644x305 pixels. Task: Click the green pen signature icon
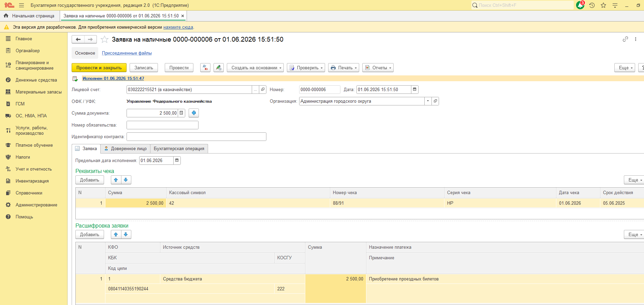point(219,68)
